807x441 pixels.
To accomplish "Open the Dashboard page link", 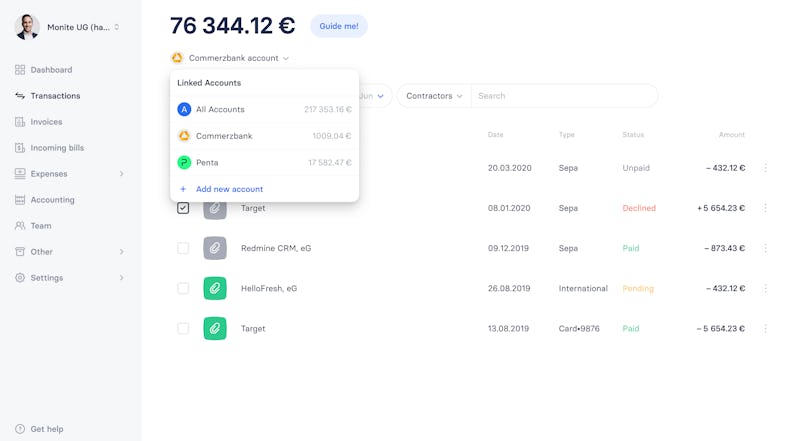I will tap(51, 69).
